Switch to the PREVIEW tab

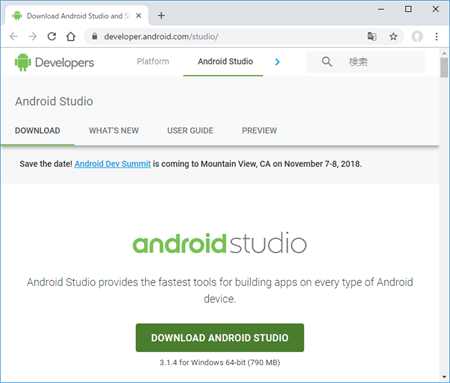(x=259, y=130)
